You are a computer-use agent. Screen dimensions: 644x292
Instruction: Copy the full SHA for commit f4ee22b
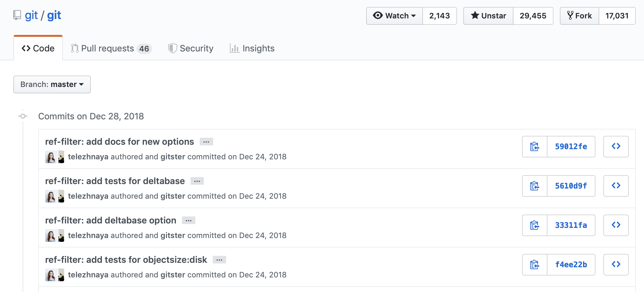(x=535, y=265)
